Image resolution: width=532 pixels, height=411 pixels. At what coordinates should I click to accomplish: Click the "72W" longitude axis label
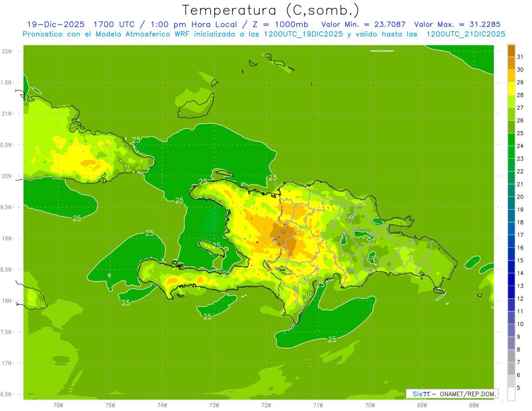(x=266, y=405)
